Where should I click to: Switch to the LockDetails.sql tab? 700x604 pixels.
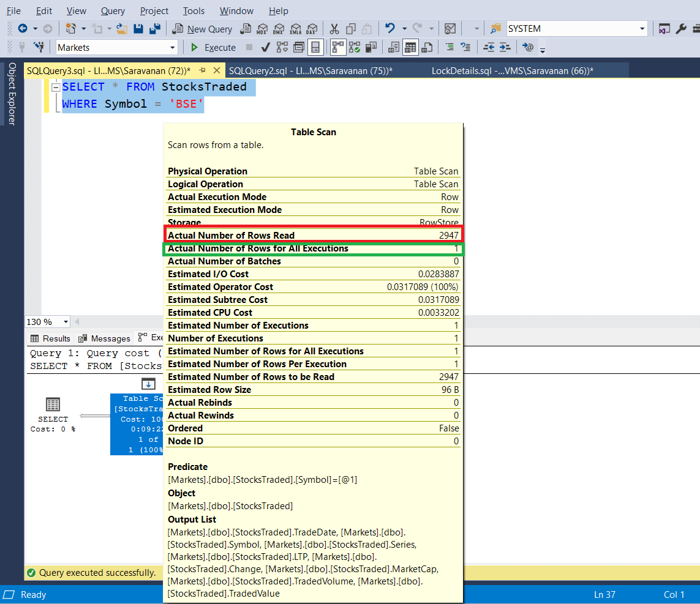512,71
